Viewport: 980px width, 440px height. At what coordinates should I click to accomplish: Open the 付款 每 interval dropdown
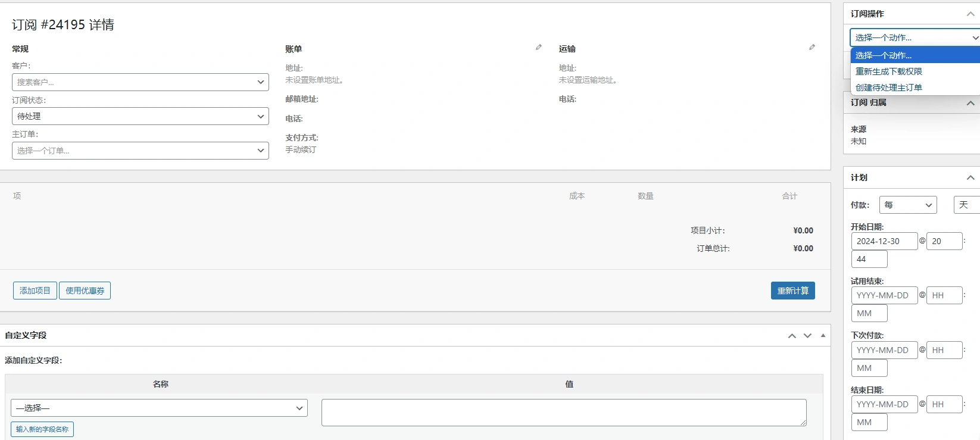[x=908, y=205]
